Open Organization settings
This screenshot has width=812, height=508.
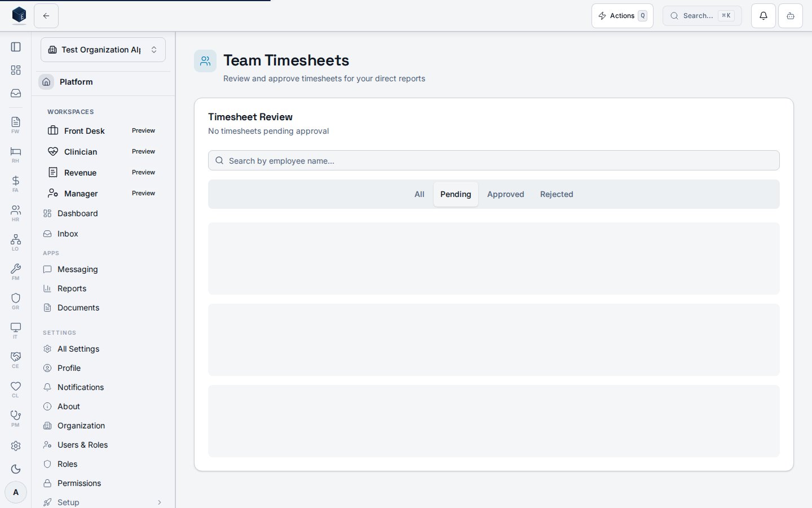[103, 426]
